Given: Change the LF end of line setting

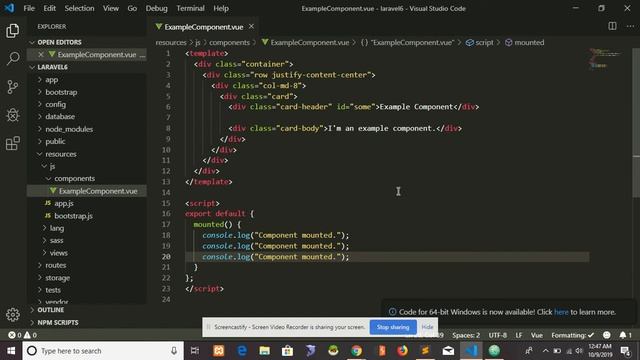Looking at the screenshot, I should pyautogui.click(x=518, y=335).
